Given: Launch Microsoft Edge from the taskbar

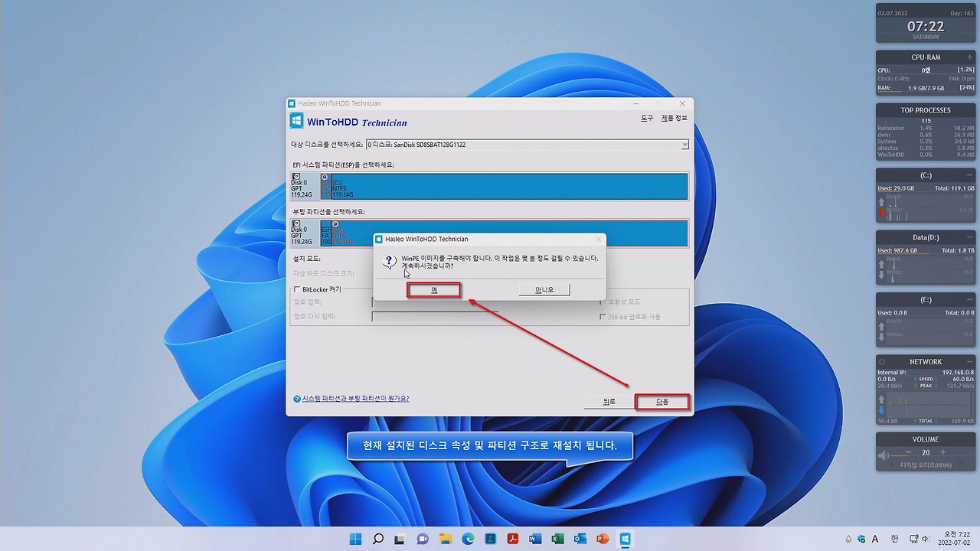Looking at the screenshot, I should pyautogui.click(x=468, y=539).
